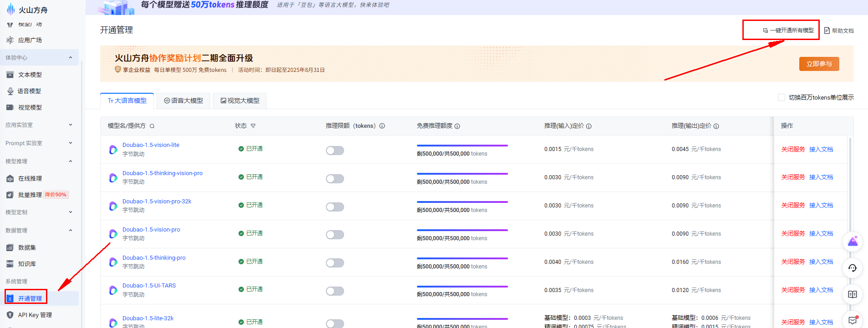Open Doubao-1.5-vision-pro-32k model link
Screen dimensions: 868x328
157,201
